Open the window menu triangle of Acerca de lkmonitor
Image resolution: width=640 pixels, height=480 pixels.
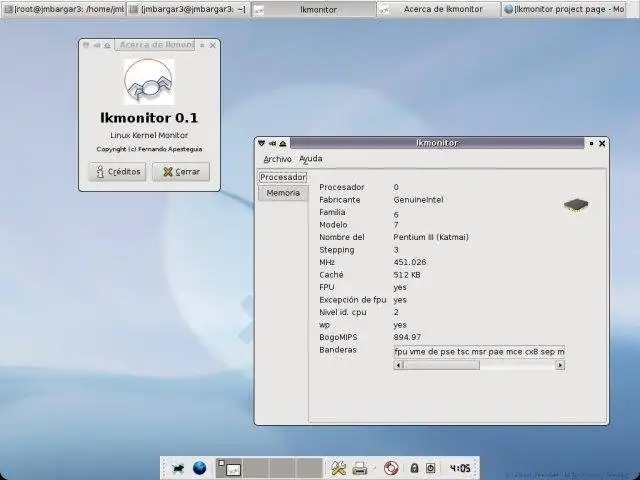(x=86, y=45)
